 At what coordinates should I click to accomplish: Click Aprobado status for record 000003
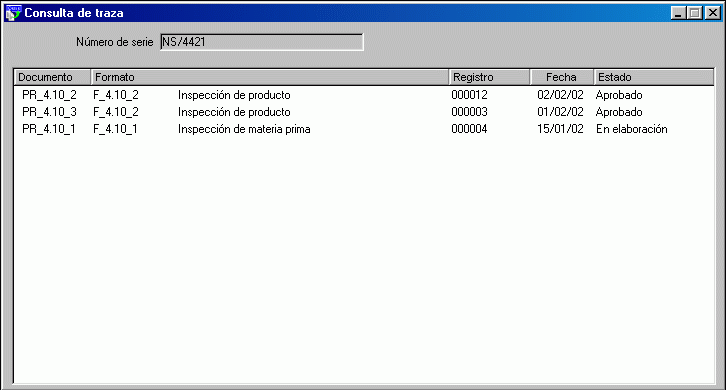(x=619, y=112)
